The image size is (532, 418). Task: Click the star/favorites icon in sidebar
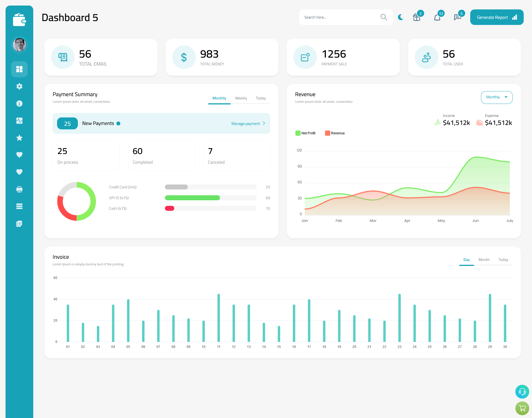19,138
